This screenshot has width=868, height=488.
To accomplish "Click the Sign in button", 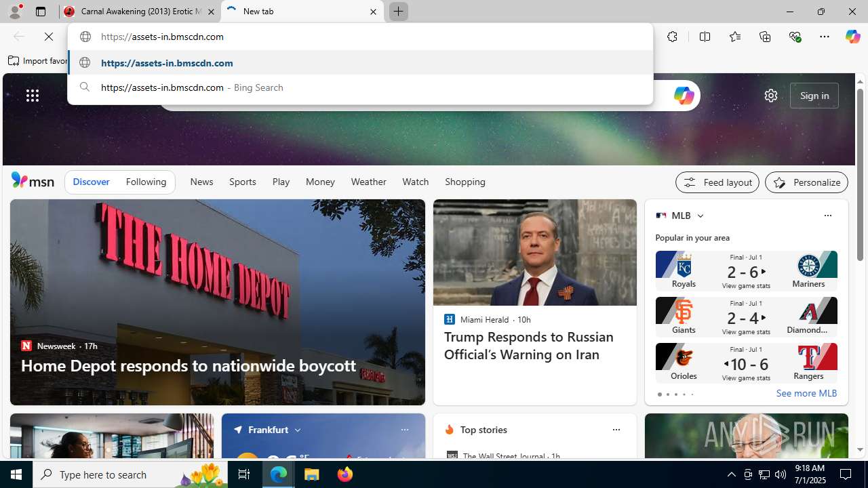I will click(x=814, y=96).
